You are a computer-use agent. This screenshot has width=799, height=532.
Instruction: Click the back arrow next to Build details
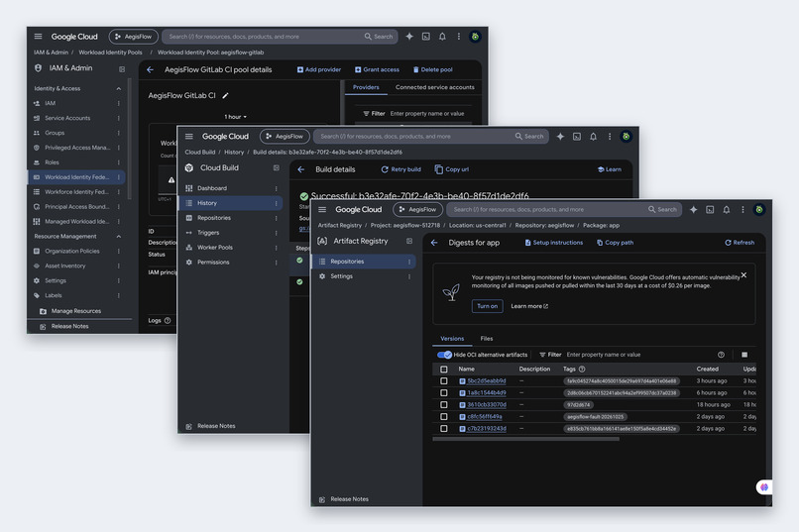point(301,169)
